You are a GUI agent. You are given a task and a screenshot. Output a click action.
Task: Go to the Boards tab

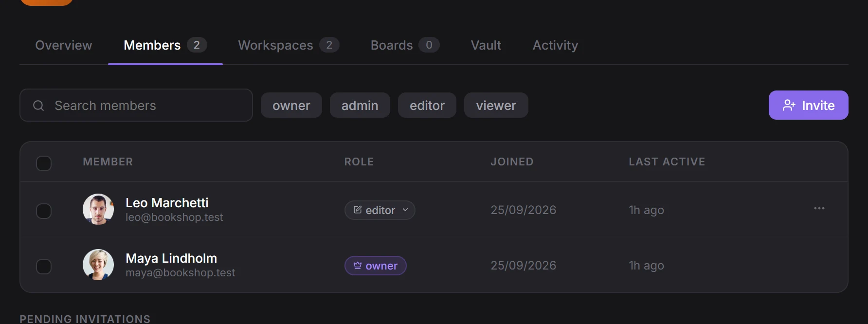(405, 45)
